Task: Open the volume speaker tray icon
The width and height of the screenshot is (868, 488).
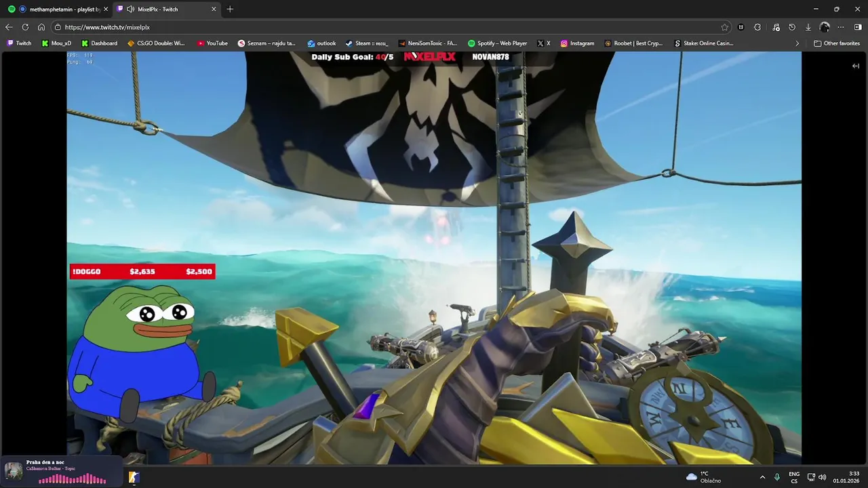Action: tap(823, 477)
